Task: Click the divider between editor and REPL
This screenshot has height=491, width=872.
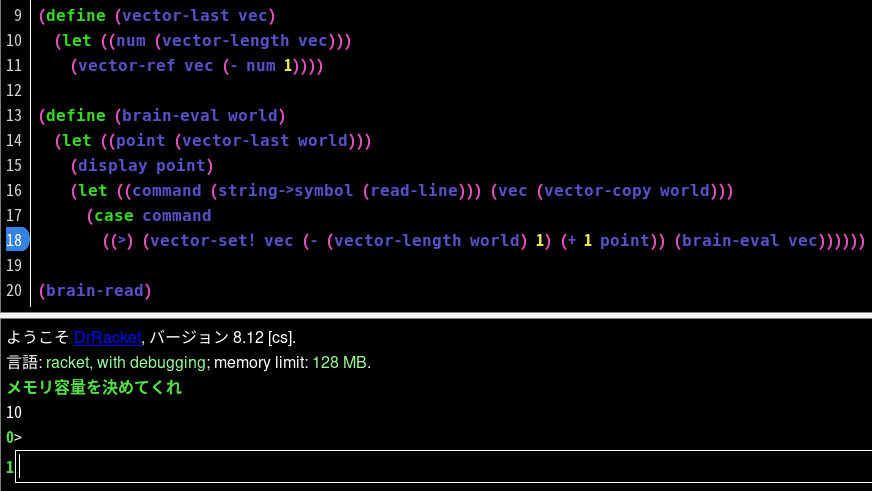Action: click(x=436, y=315)
